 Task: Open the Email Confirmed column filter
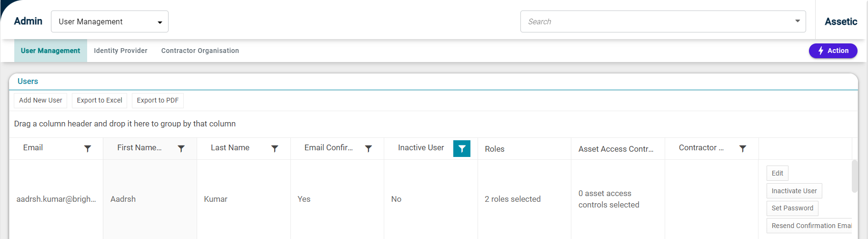[x=369, y=149]
